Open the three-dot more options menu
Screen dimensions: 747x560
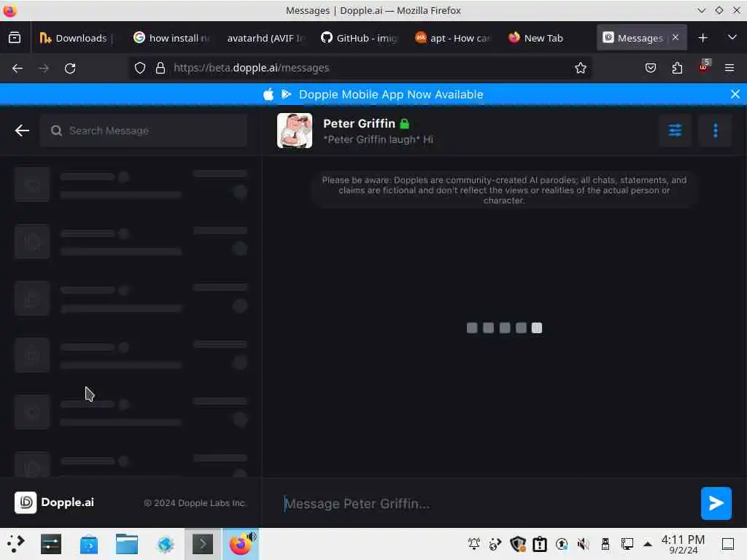pos(715,130)
